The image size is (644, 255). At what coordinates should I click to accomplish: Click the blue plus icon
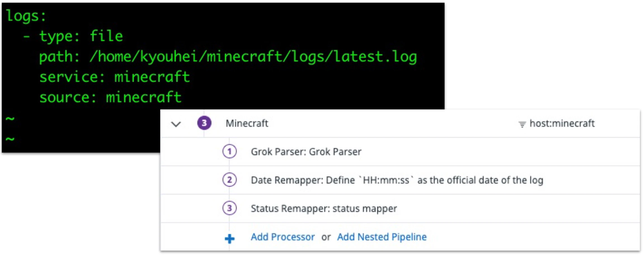click(230, 239)
